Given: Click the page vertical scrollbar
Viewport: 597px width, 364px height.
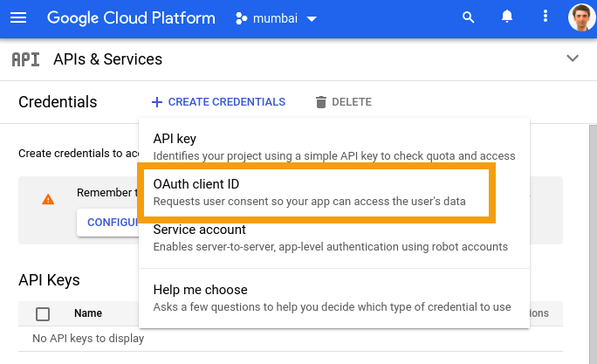Looking at the screenshot, I should [593, 244].
